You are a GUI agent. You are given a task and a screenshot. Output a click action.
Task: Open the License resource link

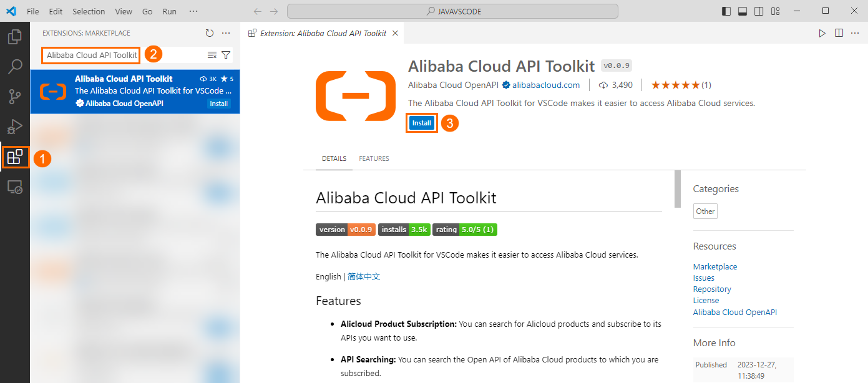coord(706,300)
